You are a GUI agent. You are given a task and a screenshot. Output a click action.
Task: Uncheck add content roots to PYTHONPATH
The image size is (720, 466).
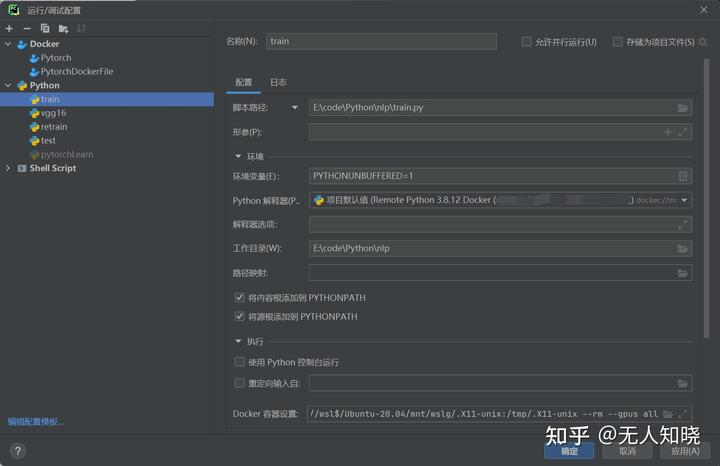coord(239,298)
